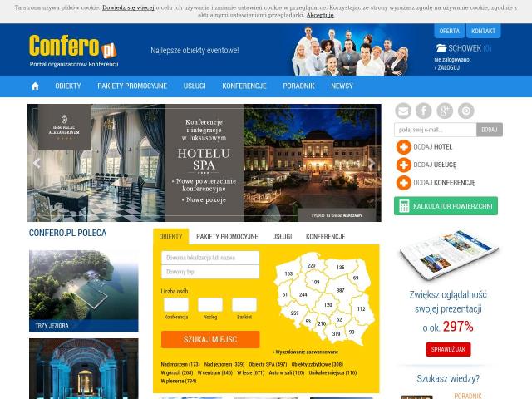Click the orange plus next to Dodaj Konferencję
This screenshot has height=399, width=532.
404,183
